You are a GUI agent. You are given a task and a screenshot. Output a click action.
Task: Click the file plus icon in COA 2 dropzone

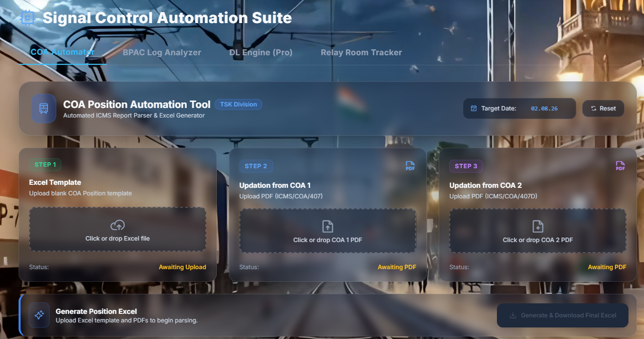point(538,227)
